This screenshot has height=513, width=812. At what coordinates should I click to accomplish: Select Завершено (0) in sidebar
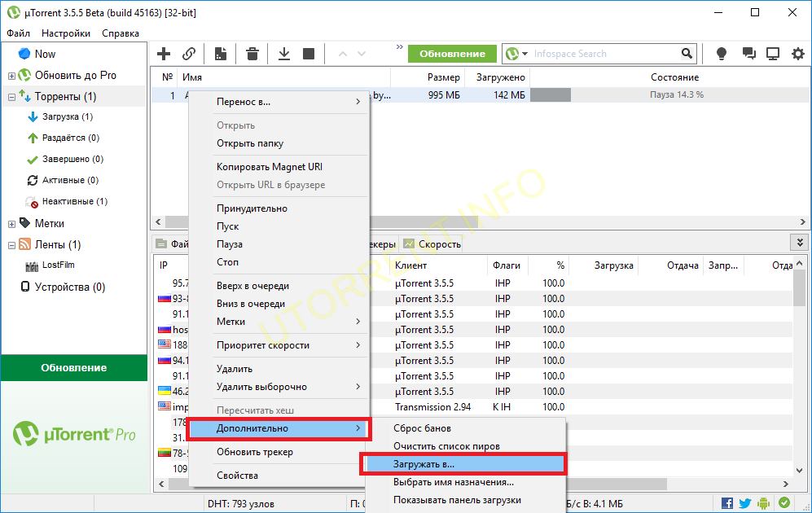72,159
